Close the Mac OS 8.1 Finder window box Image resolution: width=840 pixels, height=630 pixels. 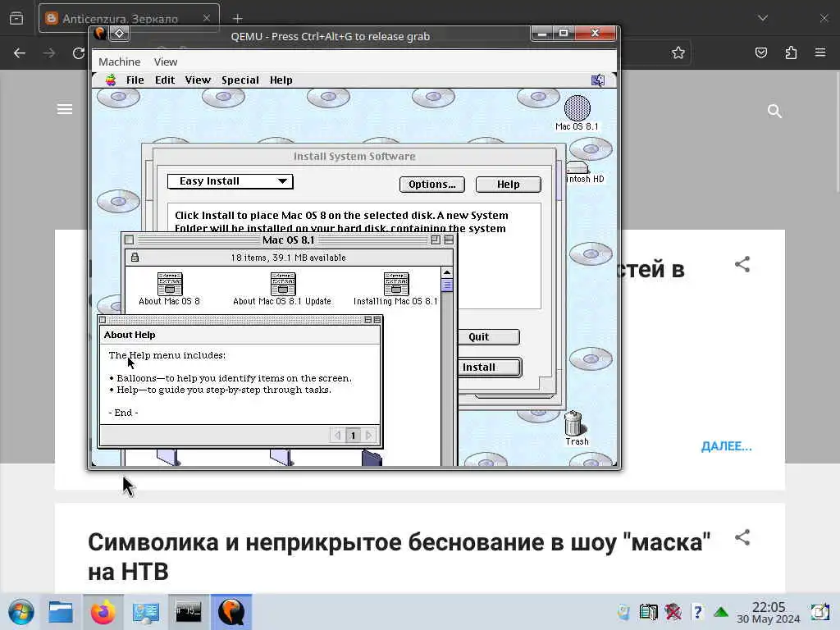pyautogui.click(x=129, y=240)
